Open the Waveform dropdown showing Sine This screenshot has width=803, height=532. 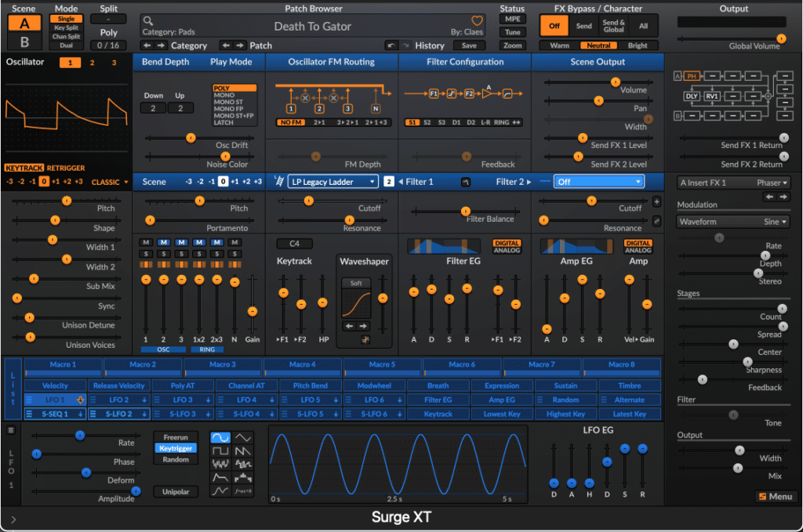[x=732, y=221]
